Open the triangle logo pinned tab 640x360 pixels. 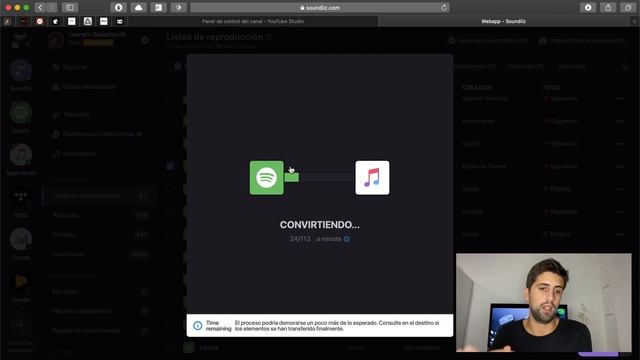(x=88, y=21)
